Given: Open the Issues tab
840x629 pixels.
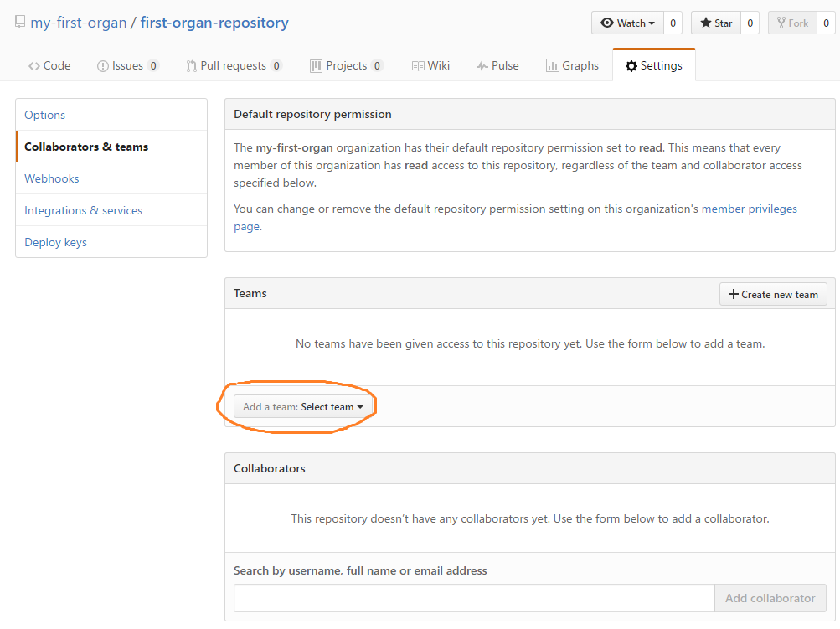Looking at the screenshot, I should [x=127, y=65].
